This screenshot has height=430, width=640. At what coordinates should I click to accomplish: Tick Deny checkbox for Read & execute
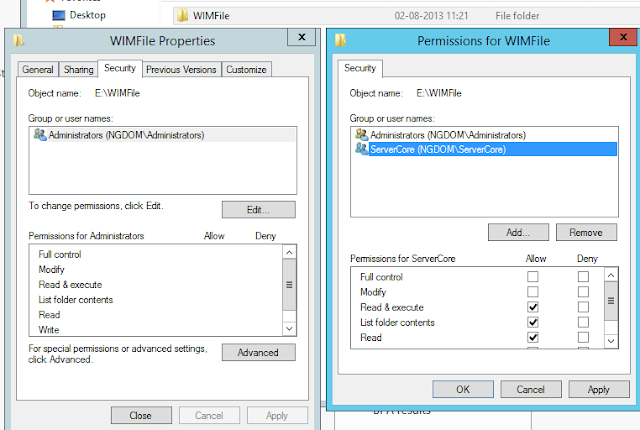pyautogui.click(x=583, y=307)
